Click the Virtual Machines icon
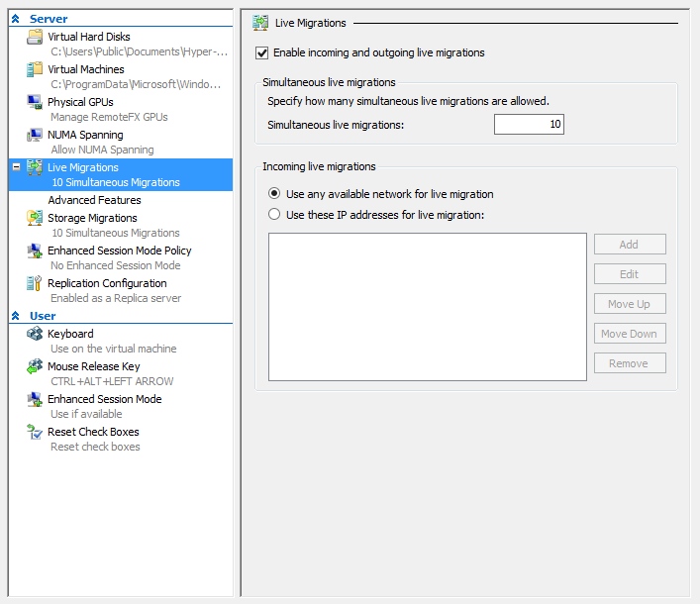 [35, 70]
